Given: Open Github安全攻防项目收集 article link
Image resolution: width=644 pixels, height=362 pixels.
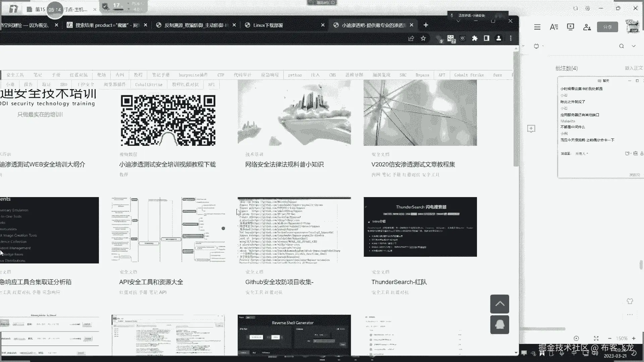Looking at the screenshot, I should [x=279, y=282].
